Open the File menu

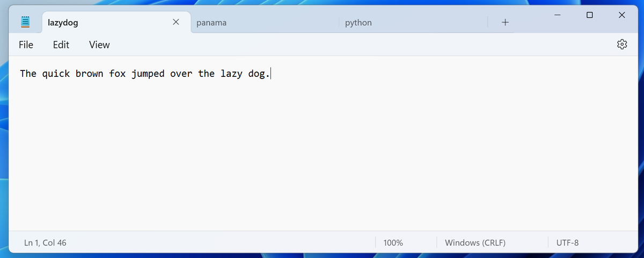point(26,45)
